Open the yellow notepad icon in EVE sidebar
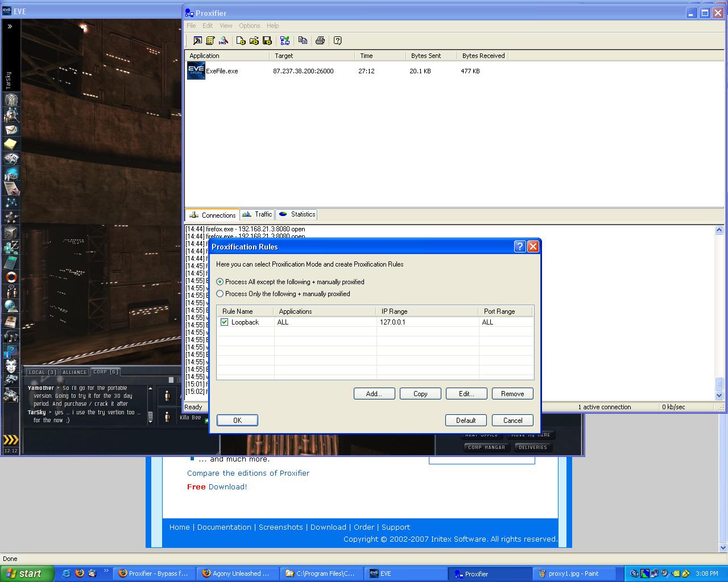 click(11, 144)
